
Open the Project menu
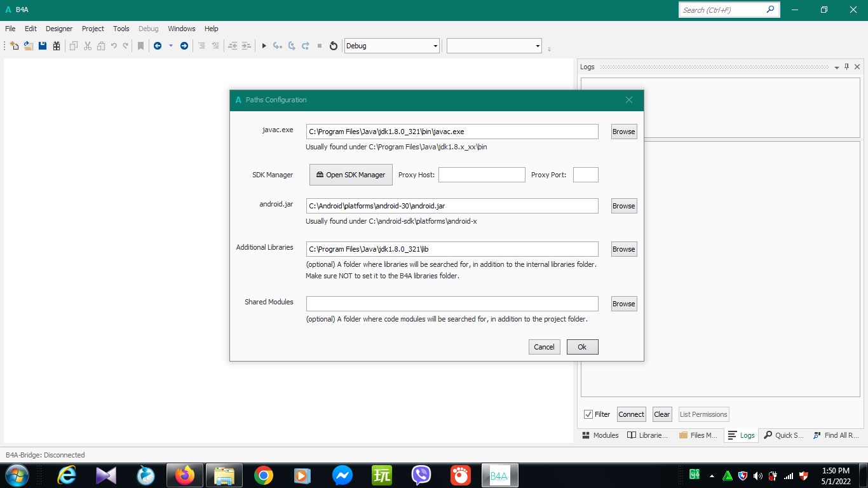coord(93,29)
